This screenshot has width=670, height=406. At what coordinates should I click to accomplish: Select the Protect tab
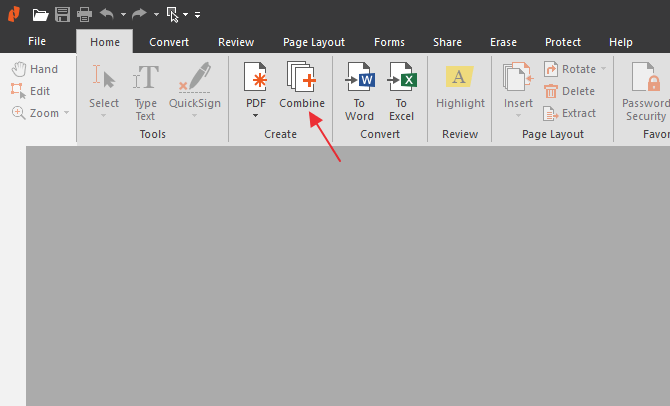(563, 42)
